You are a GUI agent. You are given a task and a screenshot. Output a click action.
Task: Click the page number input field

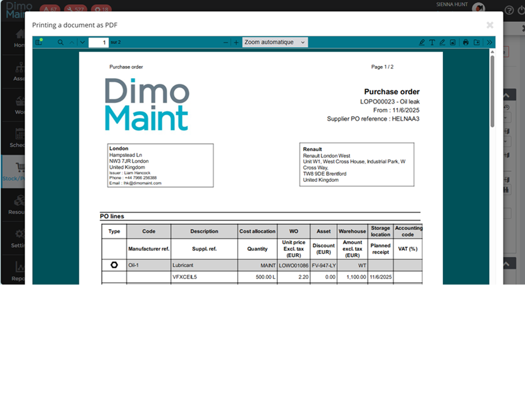click(x=99, y=42)
